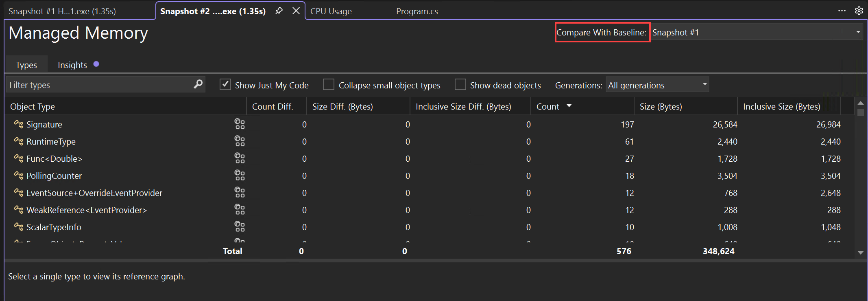The height and width of the screenshot is (301, 868).
Task: Click the search magnifier in filter box
Action: click(x=198, y=84)
